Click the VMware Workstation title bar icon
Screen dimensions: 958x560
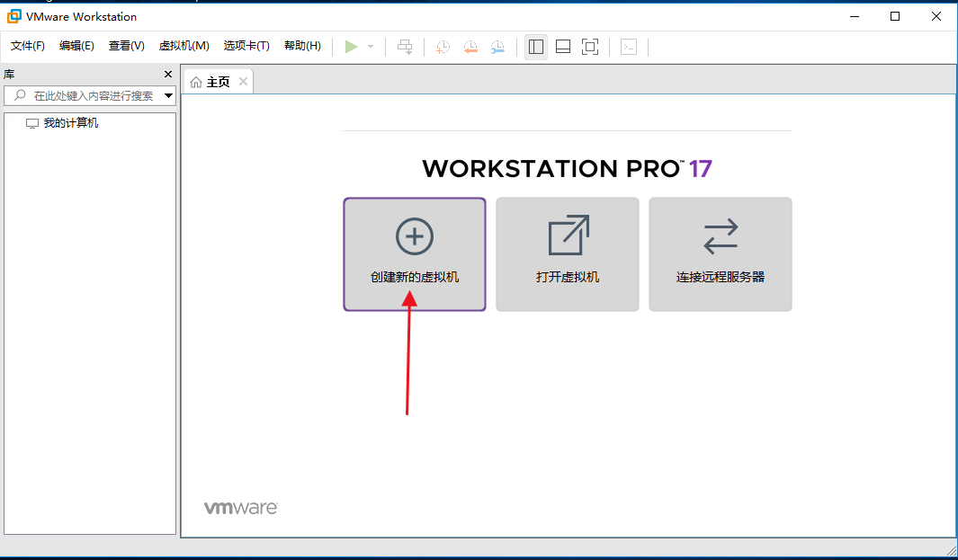pos(13,16)
